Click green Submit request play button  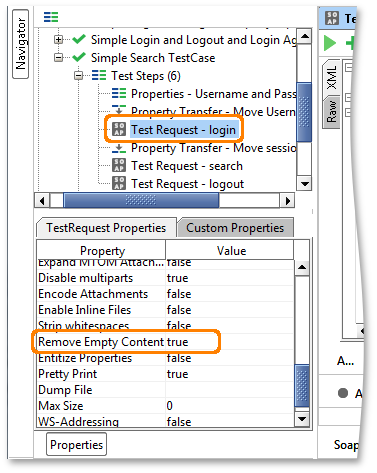point(330,43)
